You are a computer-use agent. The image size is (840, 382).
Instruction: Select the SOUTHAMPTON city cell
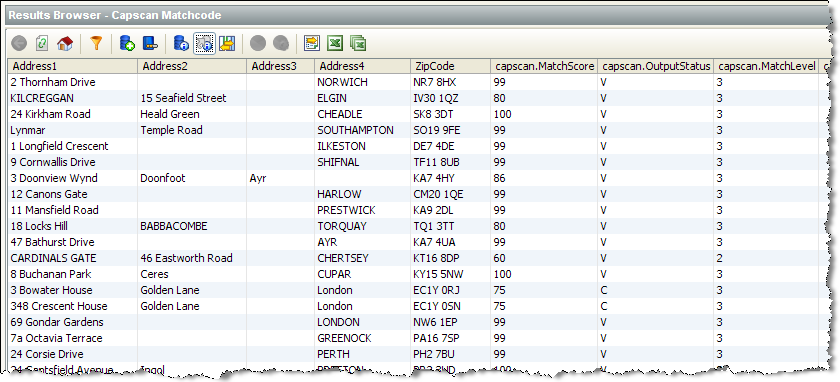362,130
